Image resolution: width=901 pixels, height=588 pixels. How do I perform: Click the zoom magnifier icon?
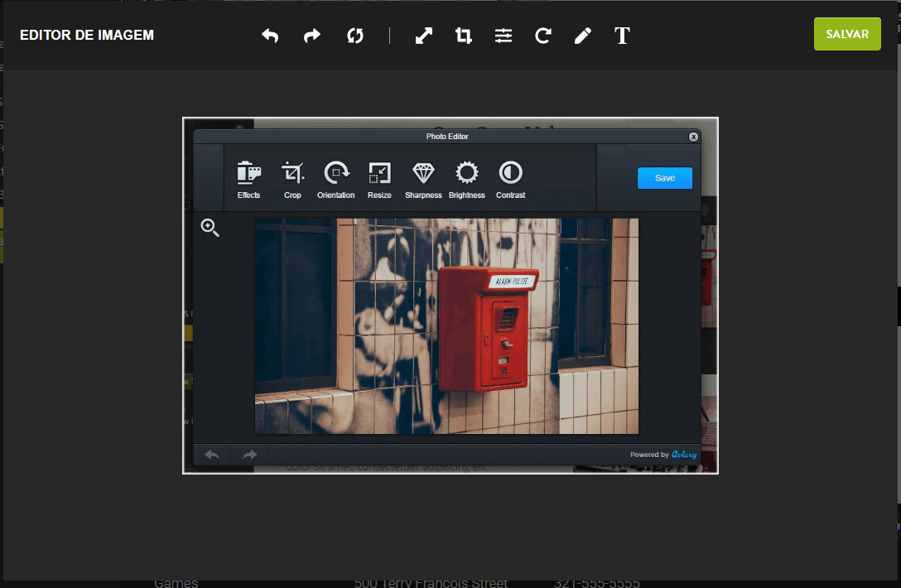click(210, 228)
